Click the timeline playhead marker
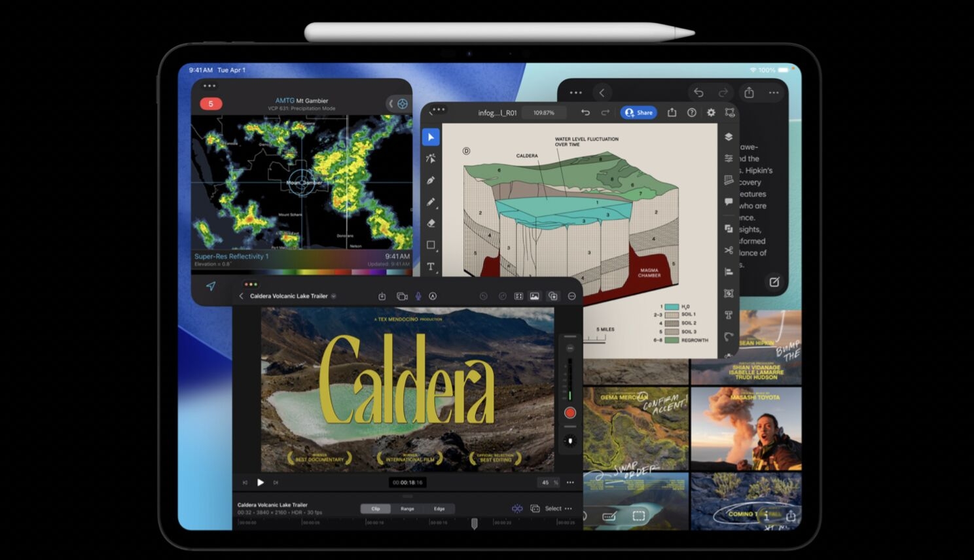 (475, 523)
